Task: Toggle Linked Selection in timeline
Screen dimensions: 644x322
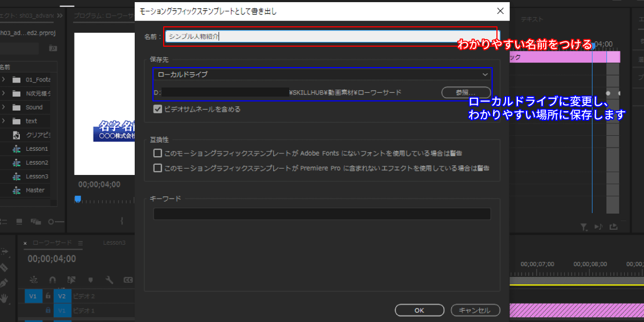Action: [71, 280]
